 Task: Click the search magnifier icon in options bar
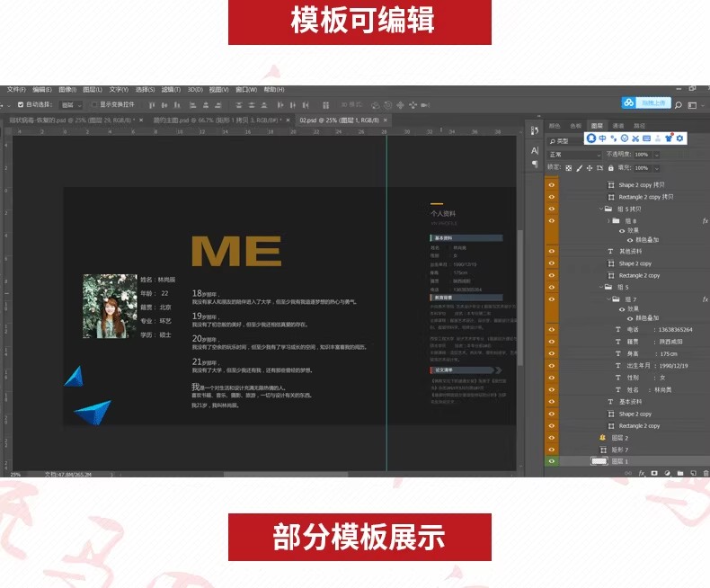[x=679, y=105]
